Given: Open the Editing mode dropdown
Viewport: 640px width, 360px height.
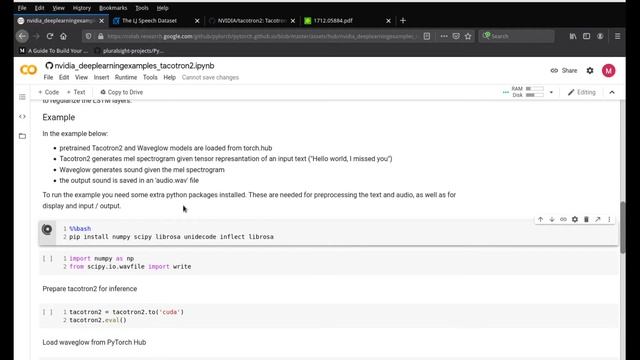Looking at the screenshot, I should tap(582, 92).
